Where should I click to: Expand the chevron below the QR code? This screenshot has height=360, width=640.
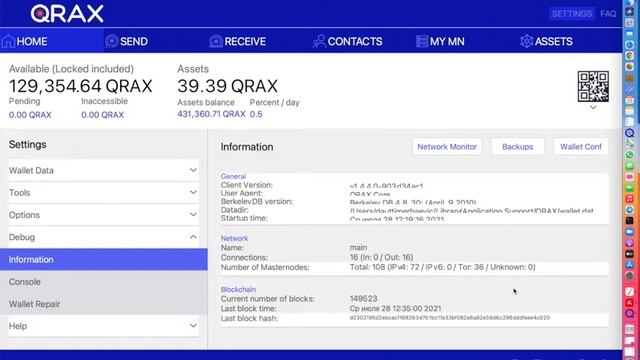(x=593, y=107)
